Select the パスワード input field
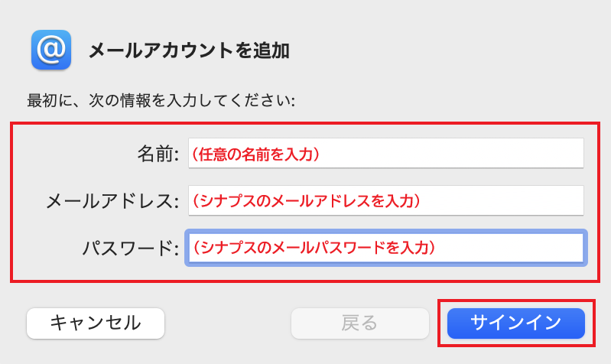Image resolution: width=611 pixels, height=364 pixels. point(385,248)
